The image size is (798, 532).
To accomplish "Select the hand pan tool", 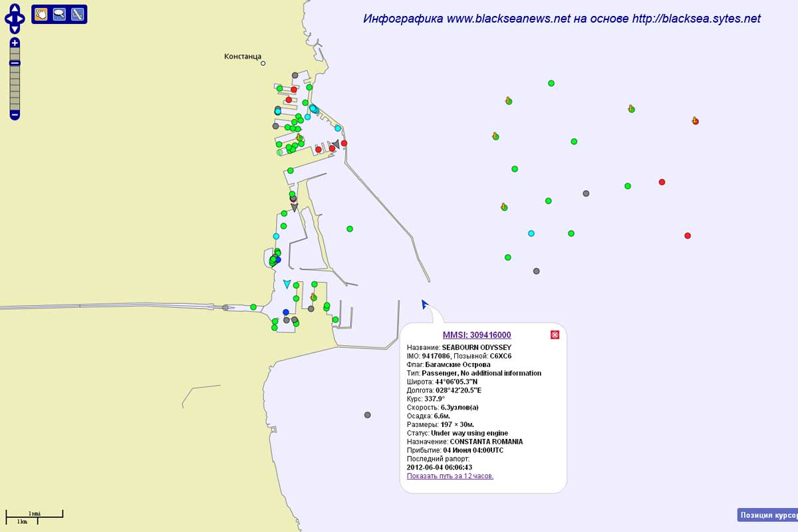I will [x=41, y=14].
